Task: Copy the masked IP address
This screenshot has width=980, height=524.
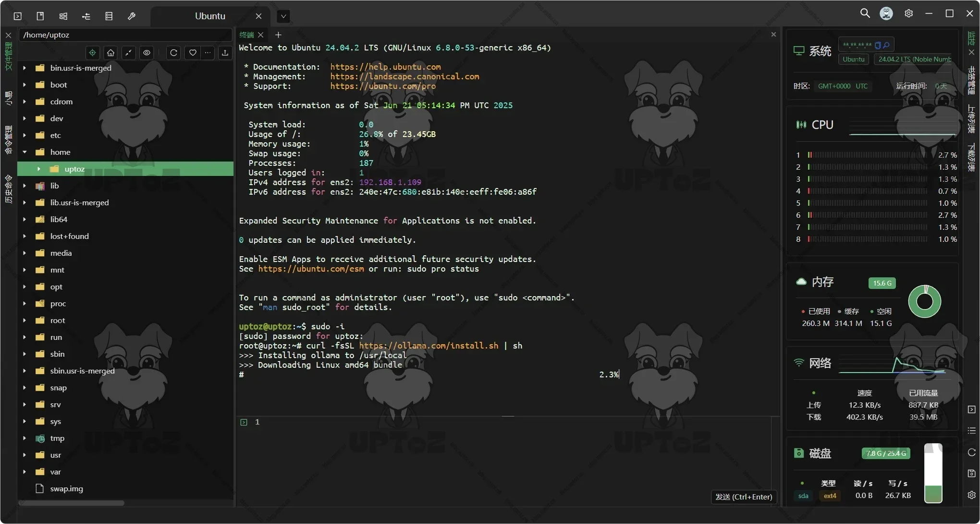Action: tap(878, 45)
